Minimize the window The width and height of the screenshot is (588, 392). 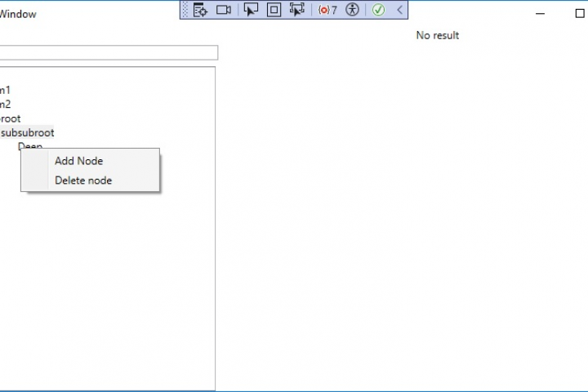[x=540, y=14]
